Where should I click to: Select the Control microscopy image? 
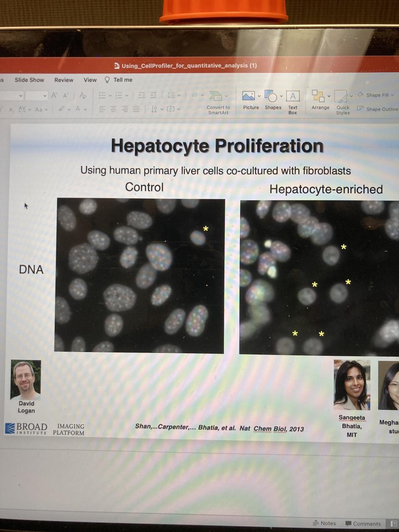pyautogui.click(x=140, y=276)
